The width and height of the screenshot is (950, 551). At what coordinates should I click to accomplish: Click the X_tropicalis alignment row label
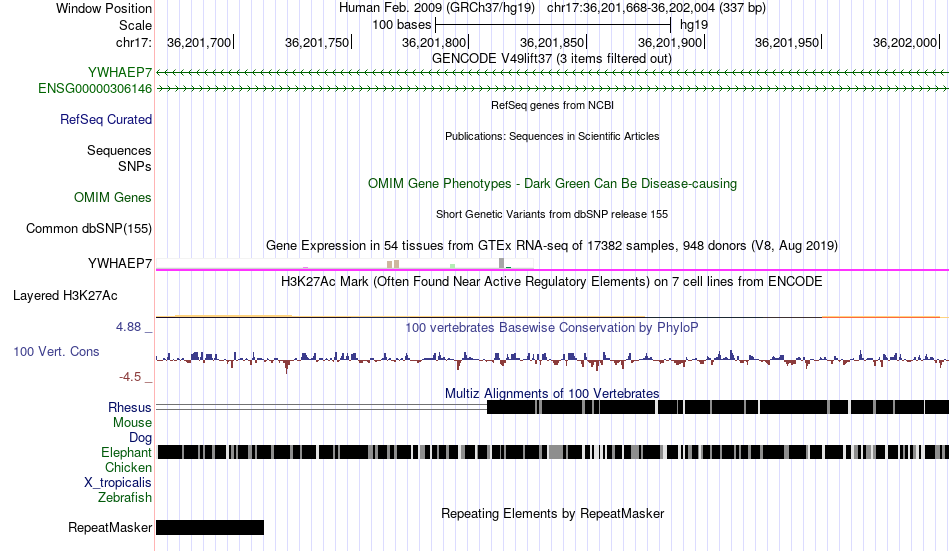(x=118, y=483)
